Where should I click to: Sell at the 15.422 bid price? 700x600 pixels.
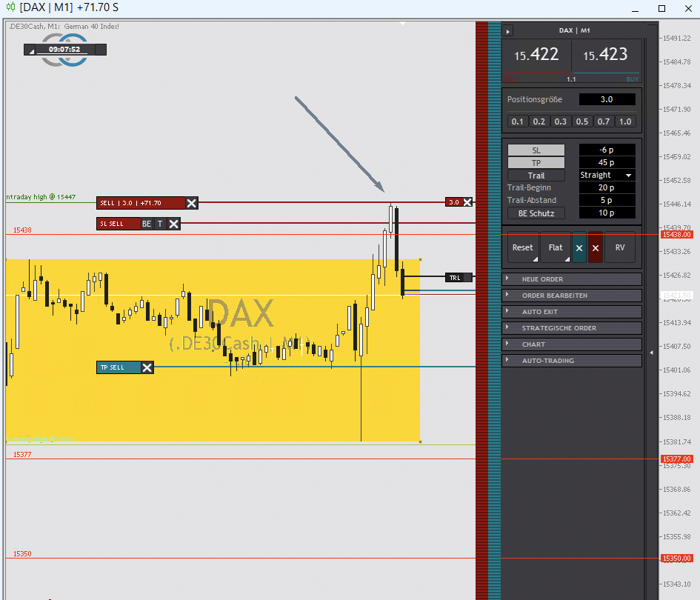[x=536, y=56]
